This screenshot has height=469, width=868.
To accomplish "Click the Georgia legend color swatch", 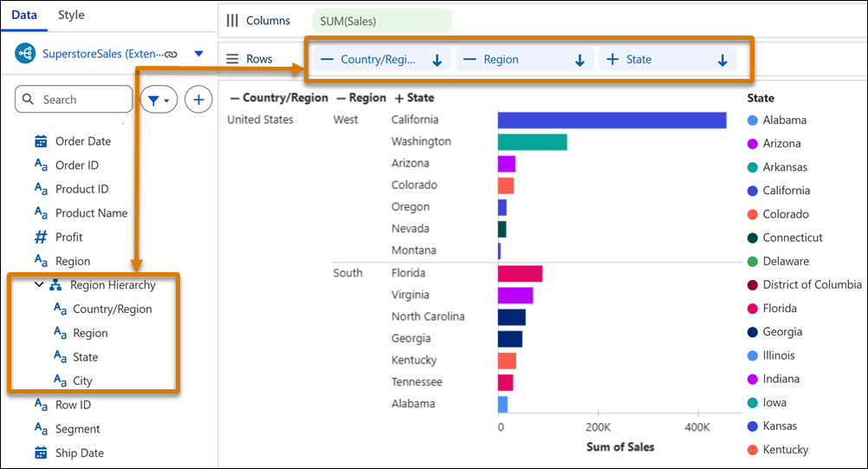I will point(752,332).
